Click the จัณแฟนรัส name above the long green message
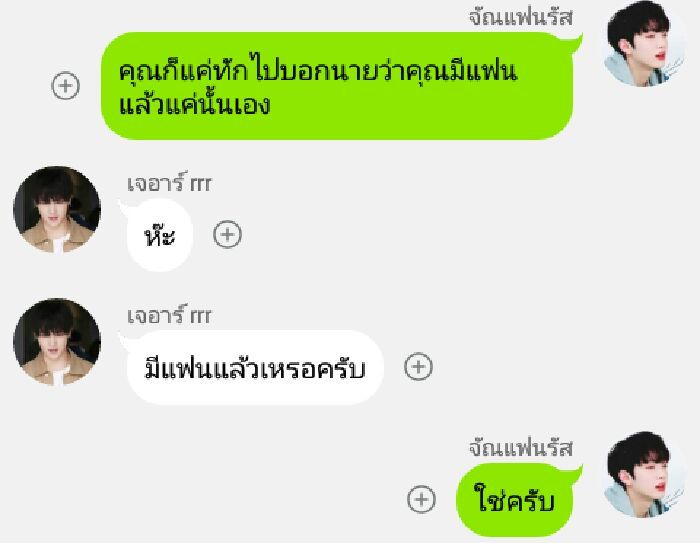The width and height of the screenshot is (700, 543). point(521,18)
